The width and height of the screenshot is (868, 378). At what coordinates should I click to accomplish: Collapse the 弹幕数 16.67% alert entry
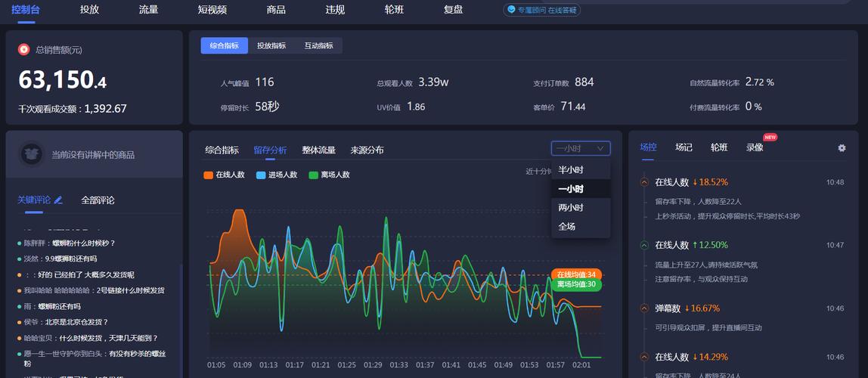[644, 308]
